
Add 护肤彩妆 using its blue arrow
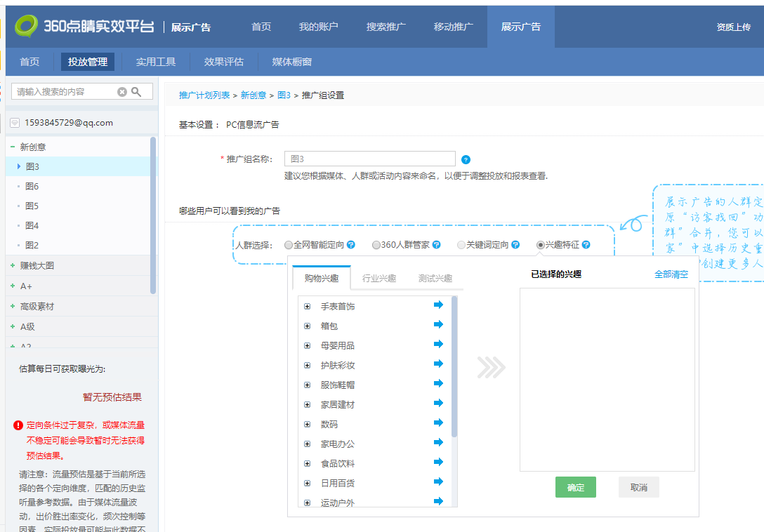pyautogui.click(x=438, y=364)
